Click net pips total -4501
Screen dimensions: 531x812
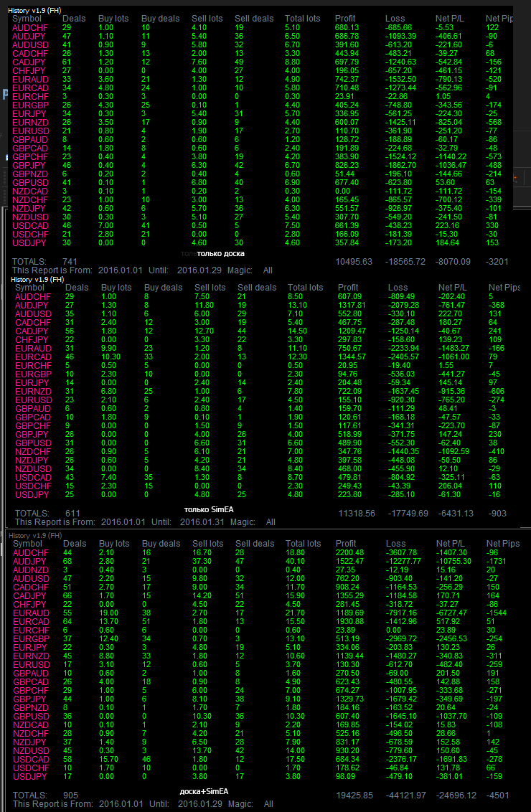498,795
